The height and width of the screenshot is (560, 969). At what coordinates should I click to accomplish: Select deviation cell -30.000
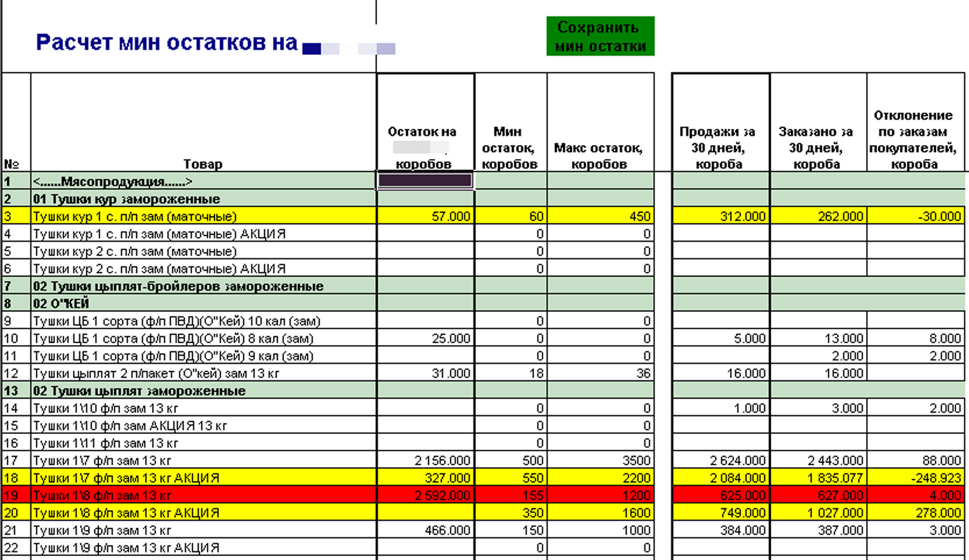(916, 216)
